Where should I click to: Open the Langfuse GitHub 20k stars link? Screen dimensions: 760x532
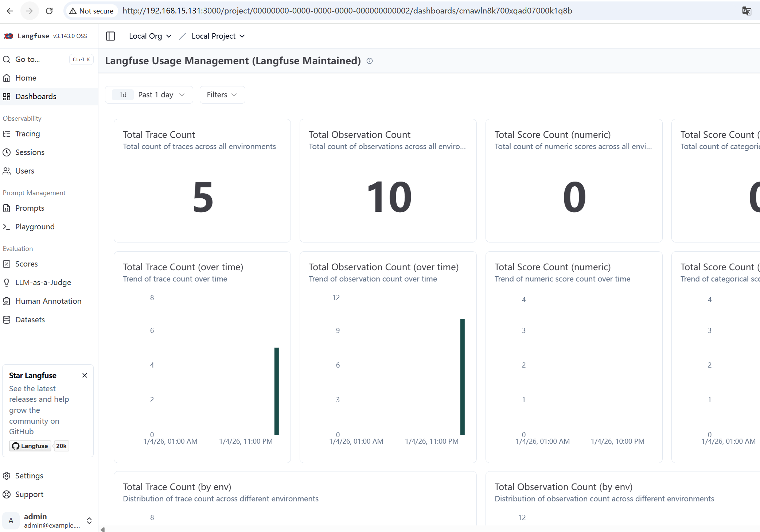39,446
